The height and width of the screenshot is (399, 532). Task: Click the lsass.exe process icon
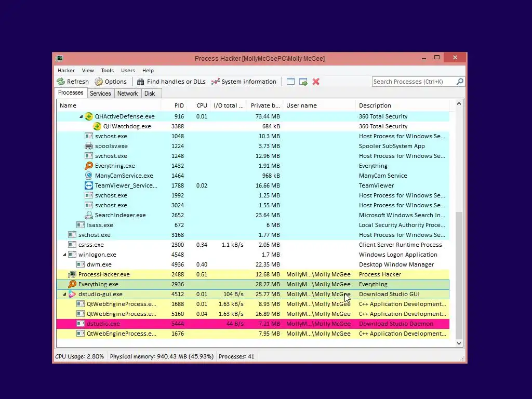click(x=81, y=225)
